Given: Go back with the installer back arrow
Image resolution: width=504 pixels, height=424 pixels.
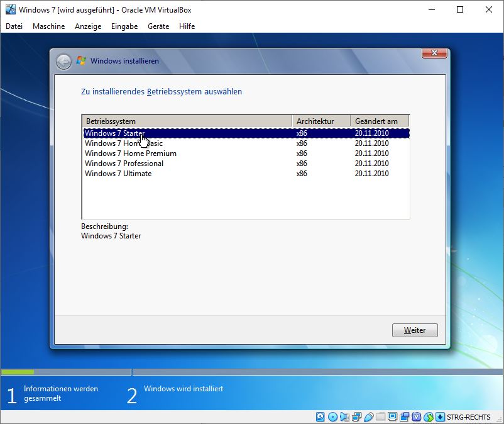Looking at the screenshot, I should [x=63, y=61].
